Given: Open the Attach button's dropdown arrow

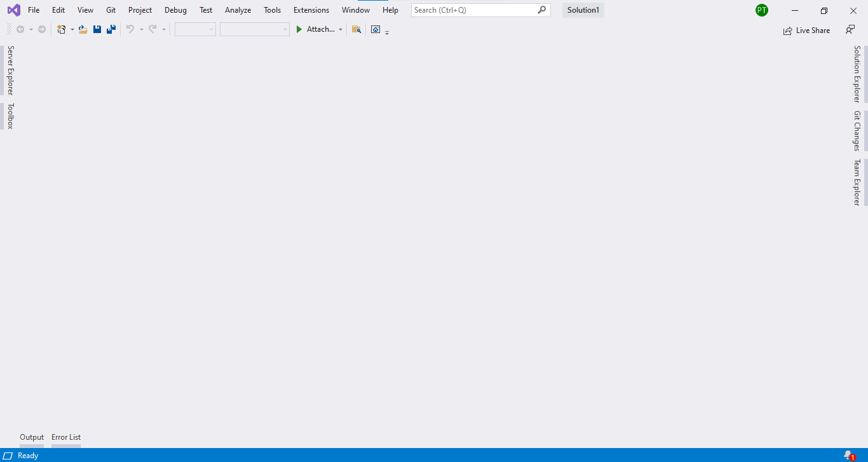Looking at the screenshot, I should 341,29.
